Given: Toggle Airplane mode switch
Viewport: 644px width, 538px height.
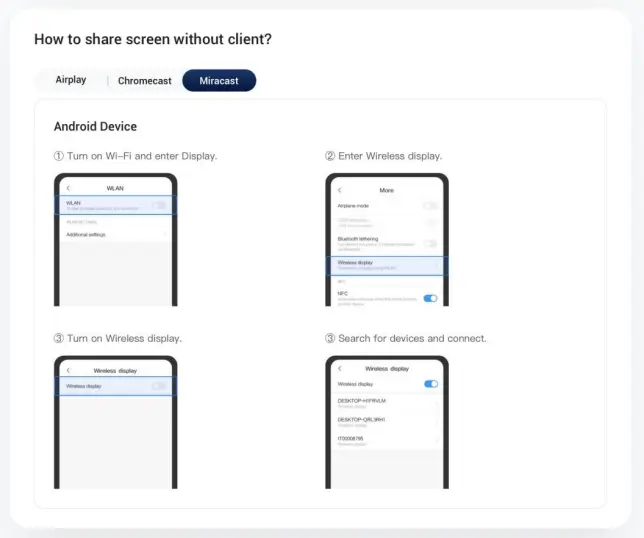Looking at the screenshot, I should click(430, 205).
